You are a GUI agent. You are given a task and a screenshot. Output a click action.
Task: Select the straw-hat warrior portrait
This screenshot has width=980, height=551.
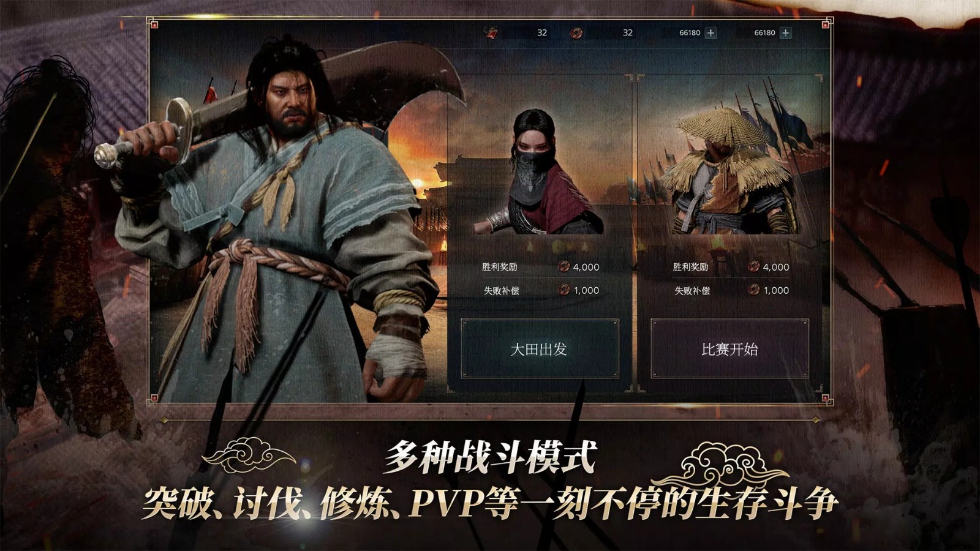click(729, 171)
